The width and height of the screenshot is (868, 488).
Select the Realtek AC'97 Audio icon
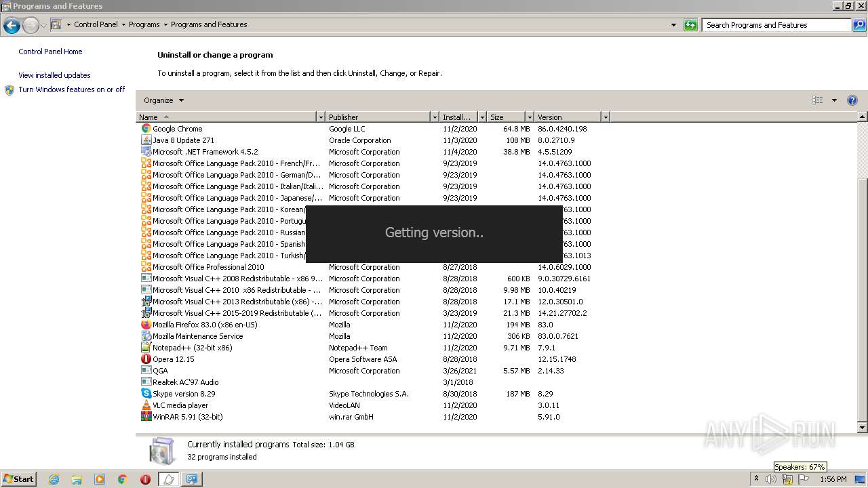pyautogui.click(x=146, y=382)
